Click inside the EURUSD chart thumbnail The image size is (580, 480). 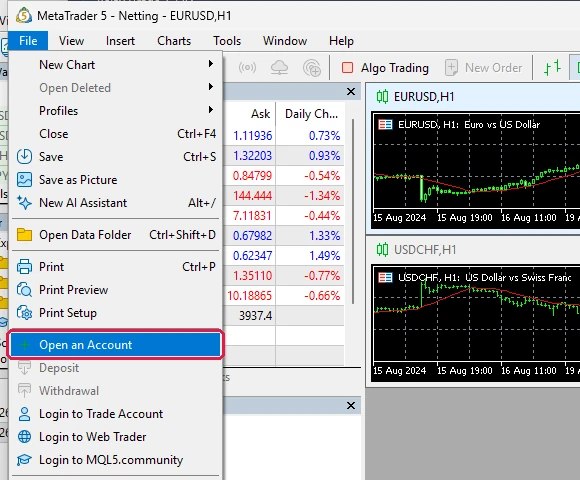477,170
